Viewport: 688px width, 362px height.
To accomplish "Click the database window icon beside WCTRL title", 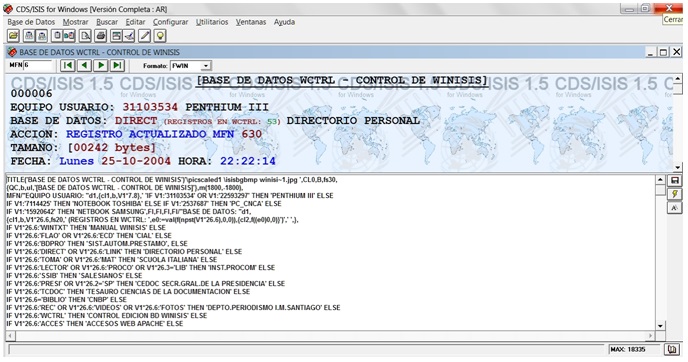I will coord(12,52).
